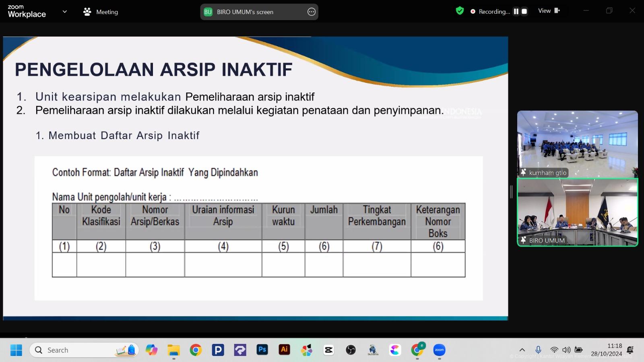644x362 pixels.
Task: Click the text Membuat Daftar Arsip Inaktif
Action: [124, 136]
